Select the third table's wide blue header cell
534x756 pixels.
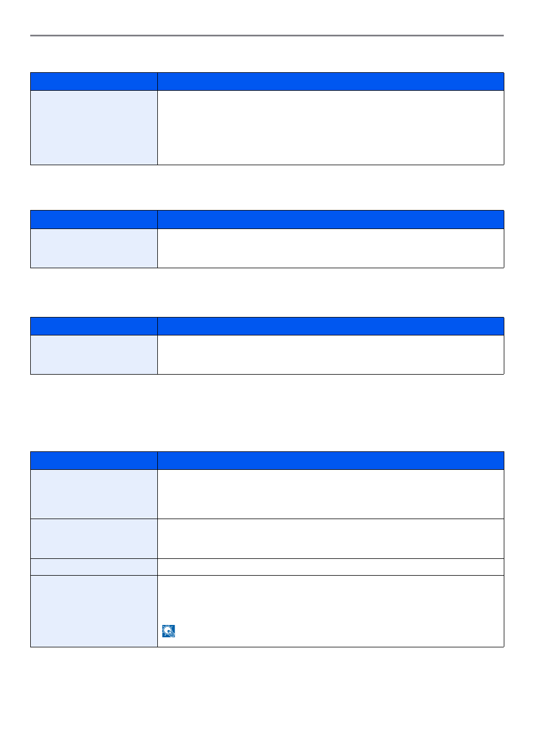pyautogui.click(x=330, y=326)
